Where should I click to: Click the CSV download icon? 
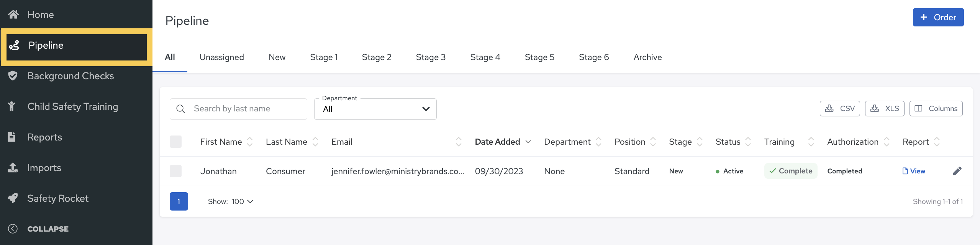[829, 108]
